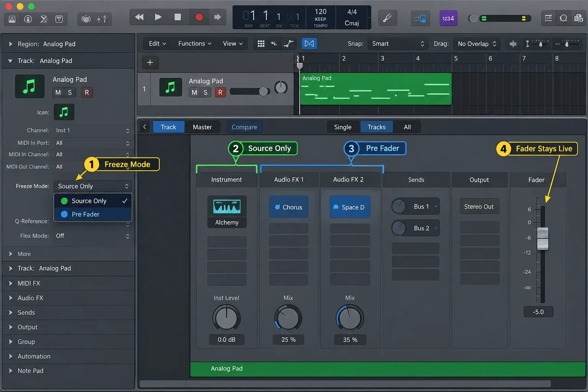Switch to the Master tab
The image size is (588, 392).
pyautogui.click(x=202, y=127)
